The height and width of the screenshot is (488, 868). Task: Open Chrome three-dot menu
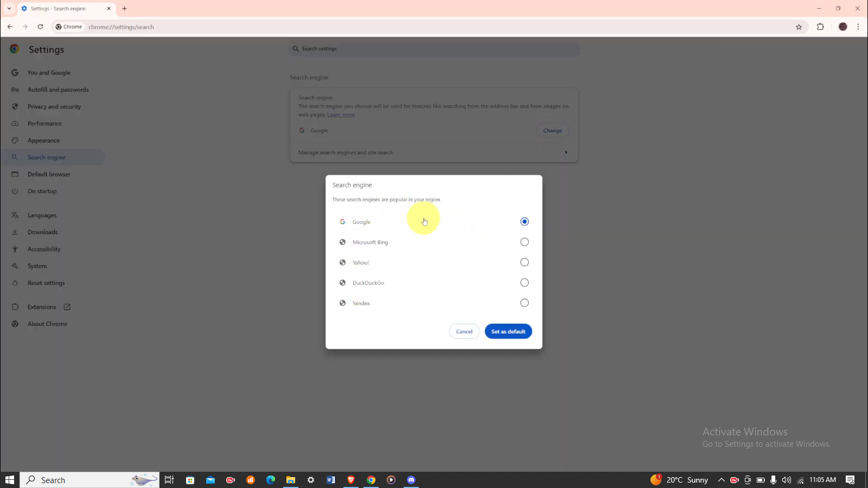[x=858, y=27]
